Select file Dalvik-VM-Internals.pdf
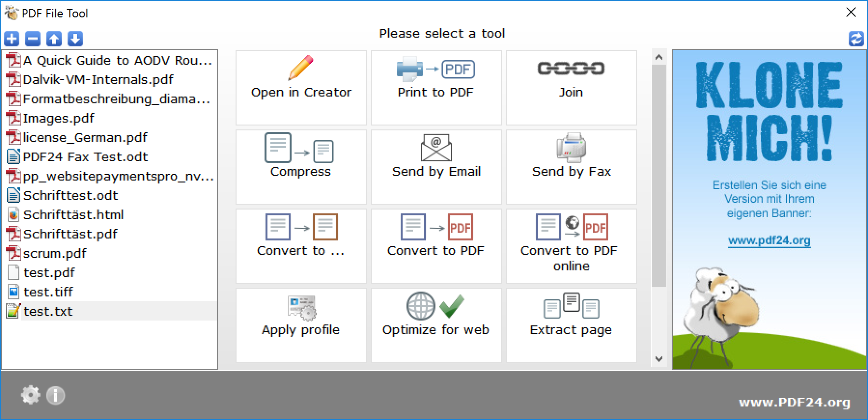 tap(98, 80)
